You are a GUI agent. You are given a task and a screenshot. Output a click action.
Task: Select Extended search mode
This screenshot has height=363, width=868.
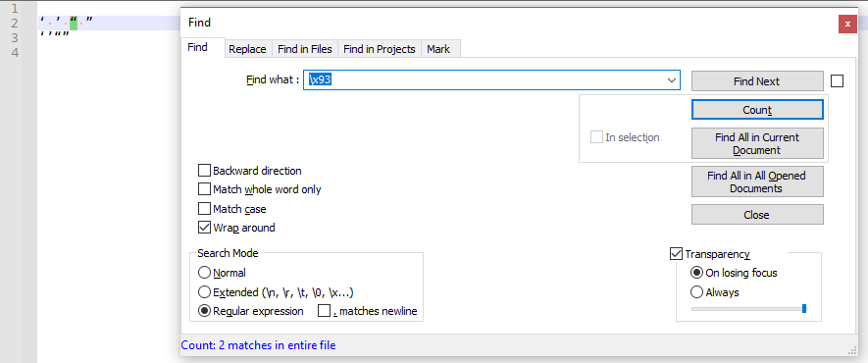pos(204,291)
